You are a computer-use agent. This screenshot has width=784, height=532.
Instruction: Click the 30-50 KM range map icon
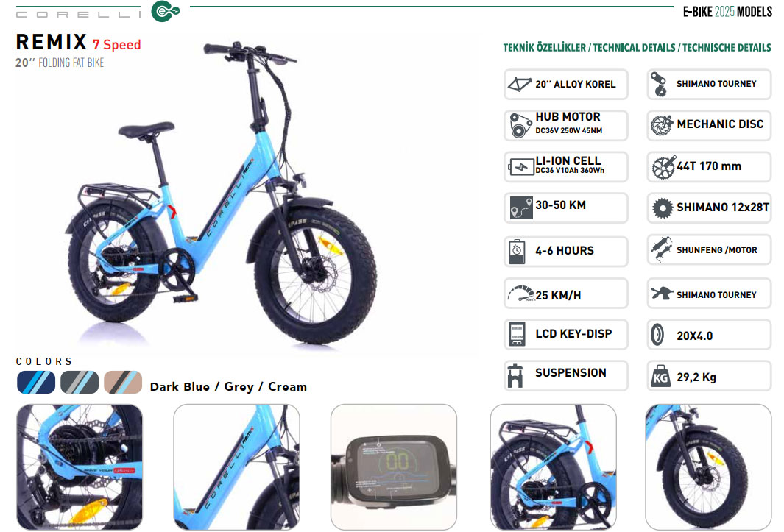tap(521, 208)
